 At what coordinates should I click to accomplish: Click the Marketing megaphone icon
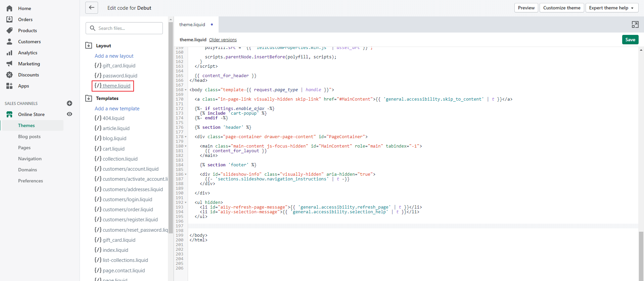coord(9,64)
